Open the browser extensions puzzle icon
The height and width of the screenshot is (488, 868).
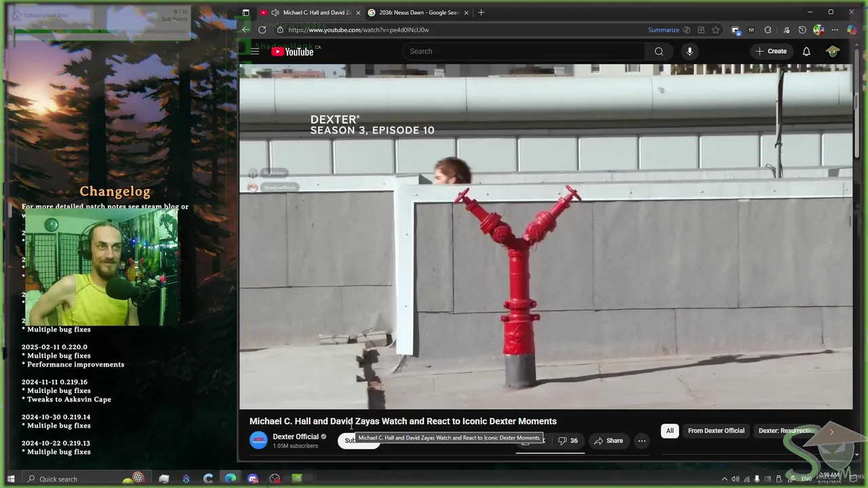pos(768,30)
